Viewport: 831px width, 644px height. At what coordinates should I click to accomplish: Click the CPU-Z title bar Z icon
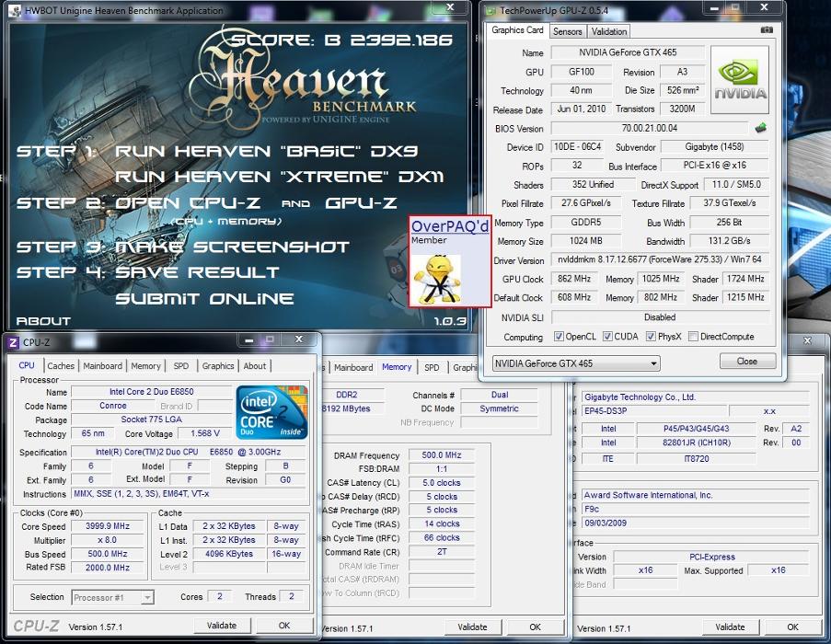click(x=13, y=342)
